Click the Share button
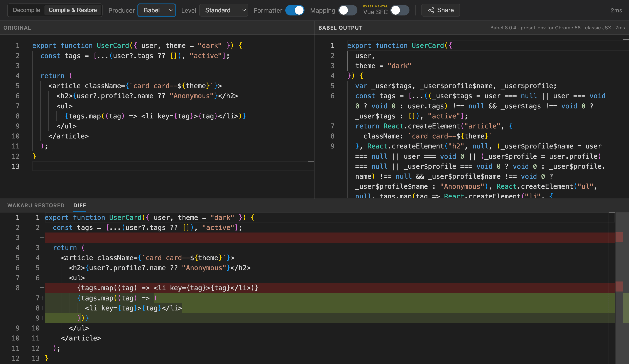Viewport: 629px width, 364px height. click(441, 10)
